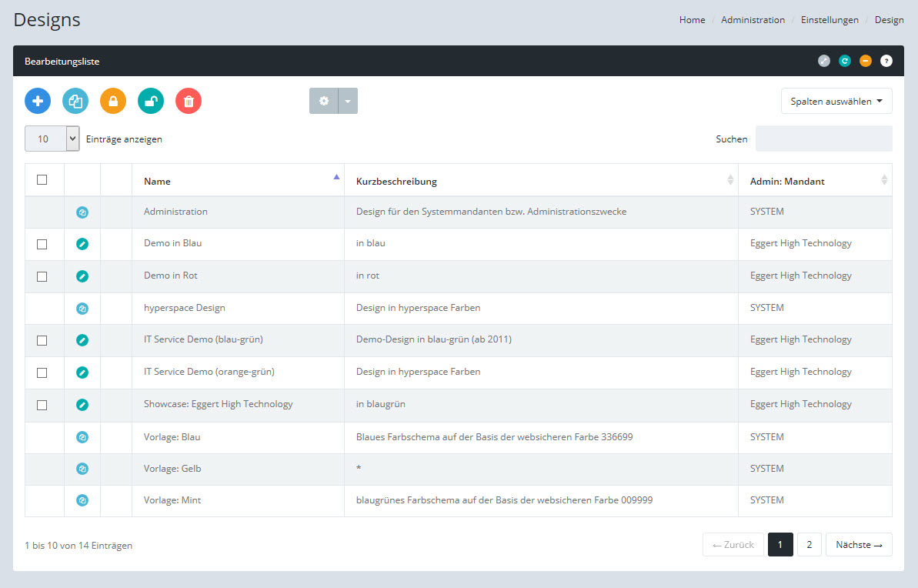The image size is (918, 588).
Task: Tick the checkbox for Demo in Rot
Action: click(42, 276)
